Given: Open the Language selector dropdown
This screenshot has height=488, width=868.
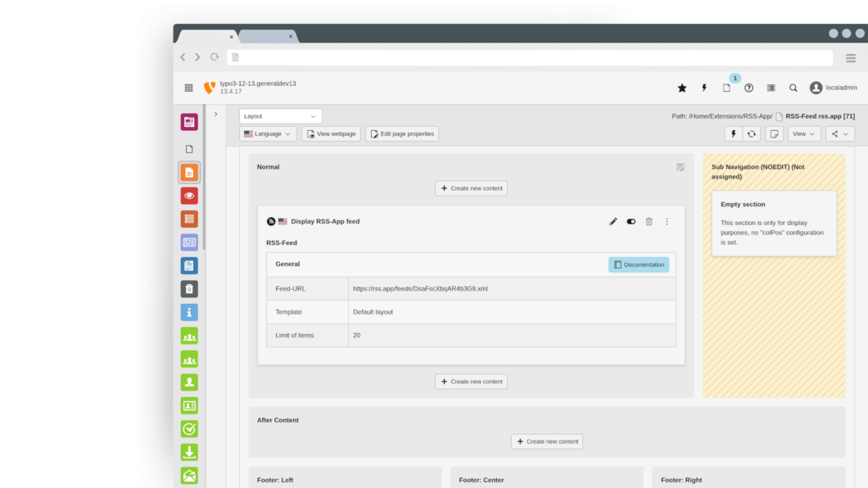Looking at the screenshot, I should (x=267, y=133).
